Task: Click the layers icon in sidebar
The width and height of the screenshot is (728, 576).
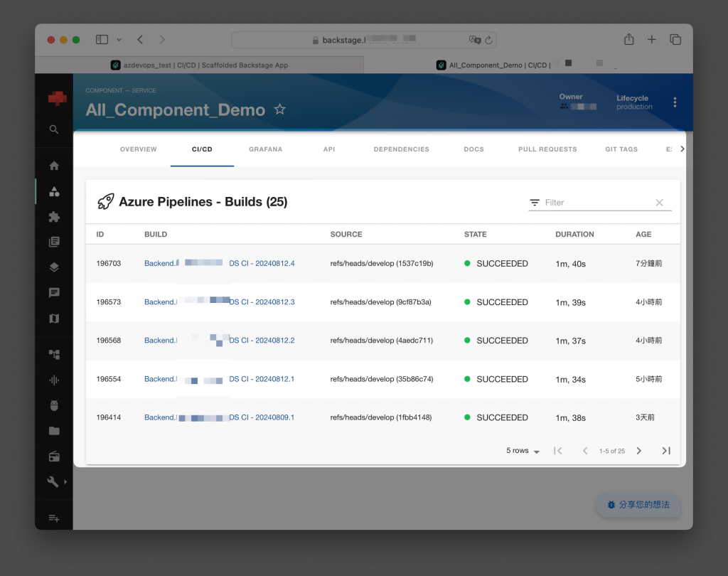Action: (x=54, y=267)
